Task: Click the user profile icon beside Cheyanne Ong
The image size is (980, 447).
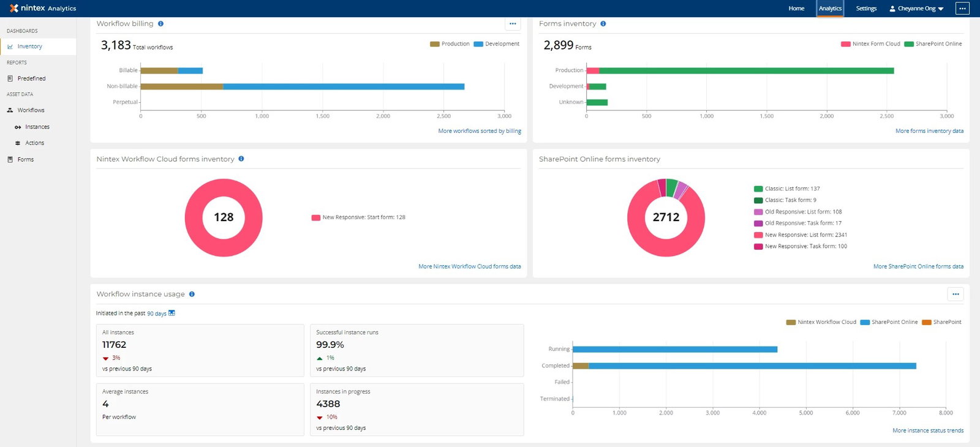Action: tap(892, 9)
